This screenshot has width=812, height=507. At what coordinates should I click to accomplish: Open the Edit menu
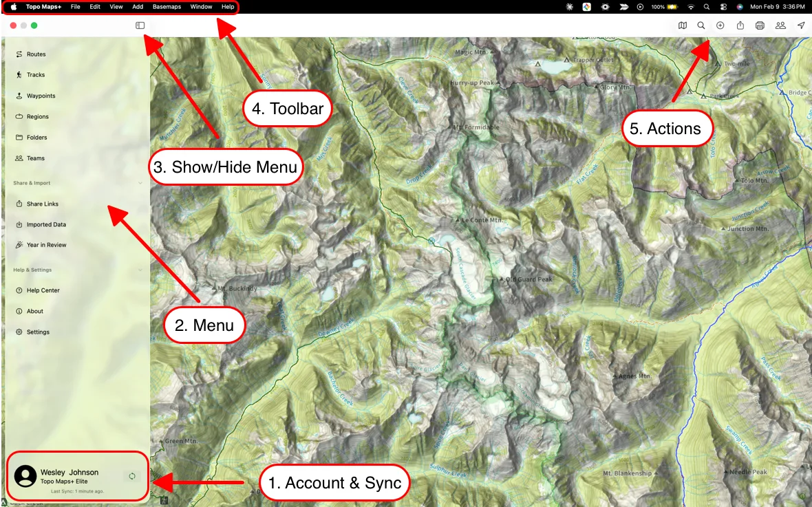95,7
